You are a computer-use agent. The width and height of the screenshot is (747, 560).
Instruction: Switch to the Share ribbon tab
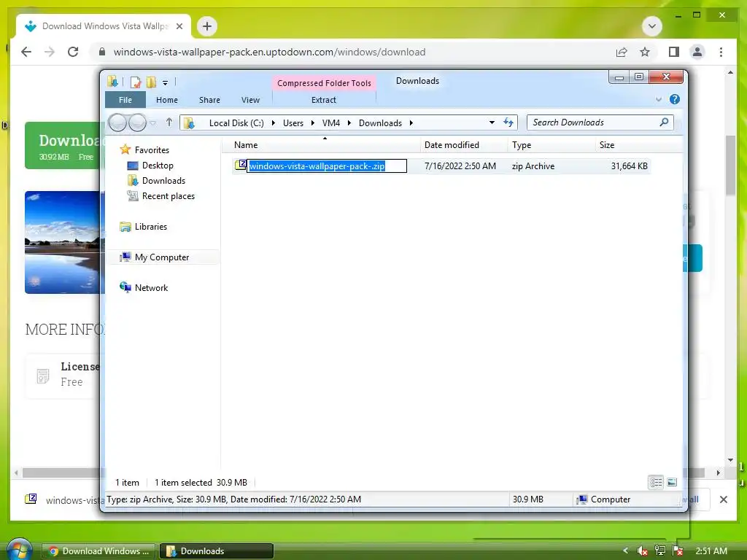[x=209, y=100]
